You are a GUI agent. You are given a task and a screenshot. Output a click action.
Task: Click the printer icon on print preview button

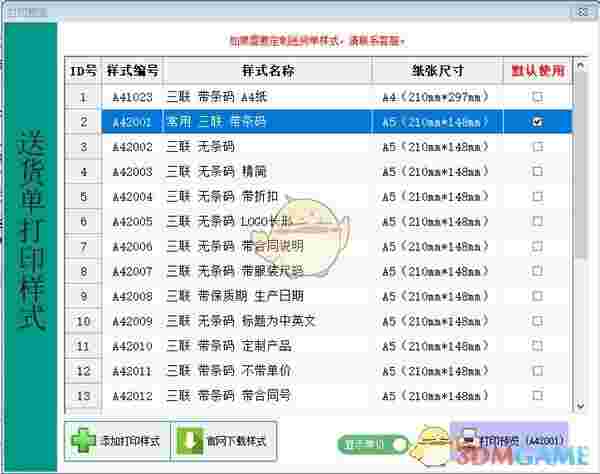(468, 441)
